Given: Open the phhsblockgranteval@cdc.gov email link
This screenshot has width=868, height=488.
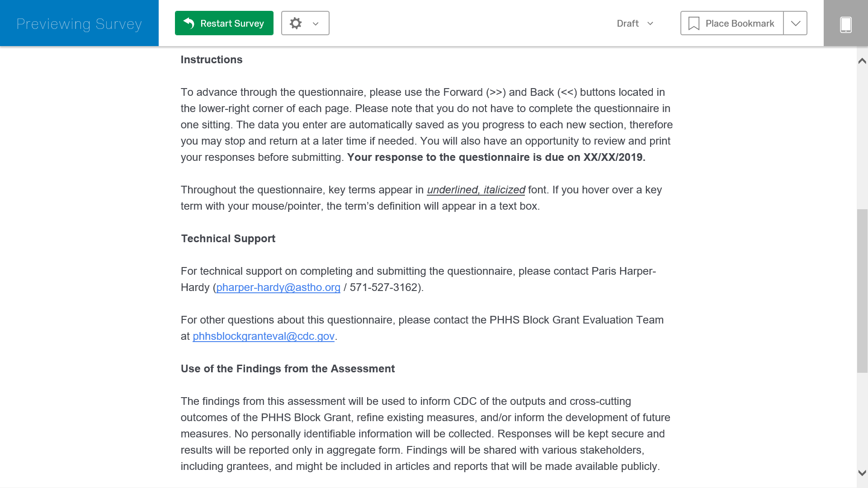Looking at the screenshot, I should [x=264, y=336].
